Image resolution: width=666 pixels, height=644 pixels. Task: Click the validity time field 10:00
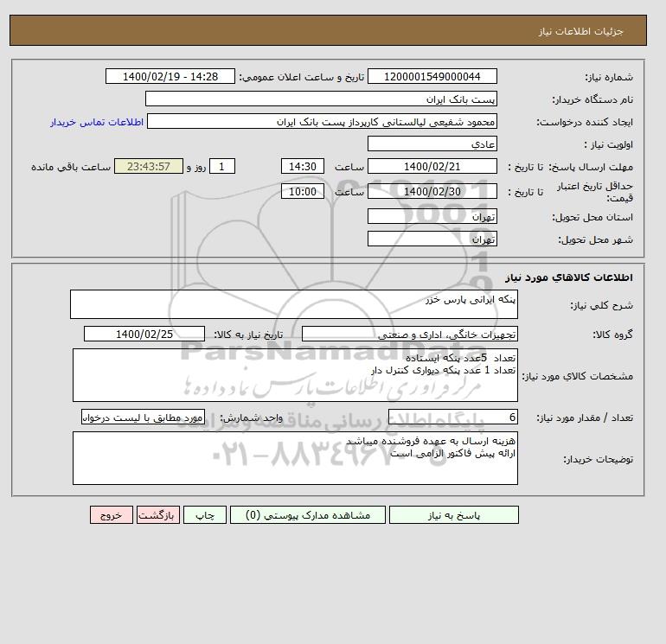pyautogui.click(x=303, y=191)
